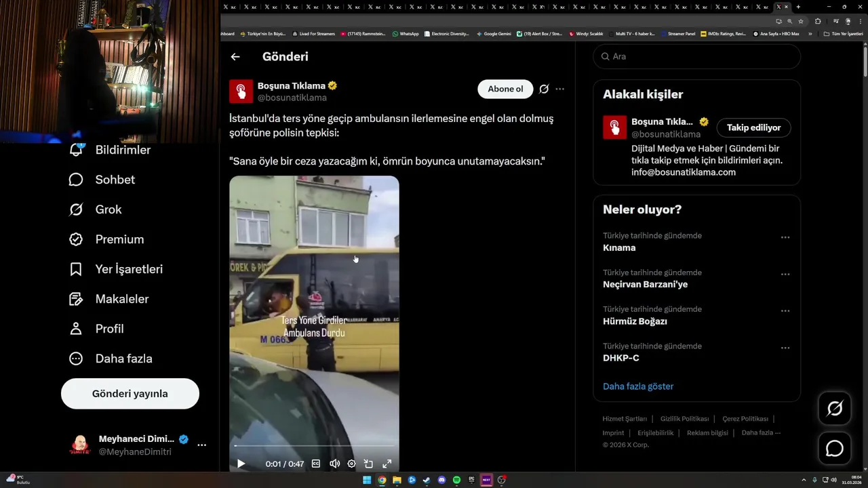Open Profil in the left sidebar
This screenshot has width=868, height=488.
[96, 329]
